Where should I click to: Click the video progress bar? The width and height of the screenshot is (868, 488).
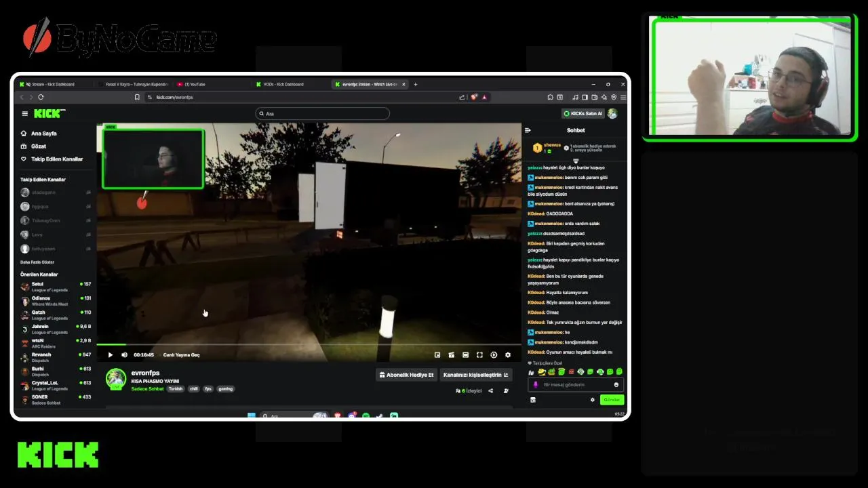[x=309, y=345]
